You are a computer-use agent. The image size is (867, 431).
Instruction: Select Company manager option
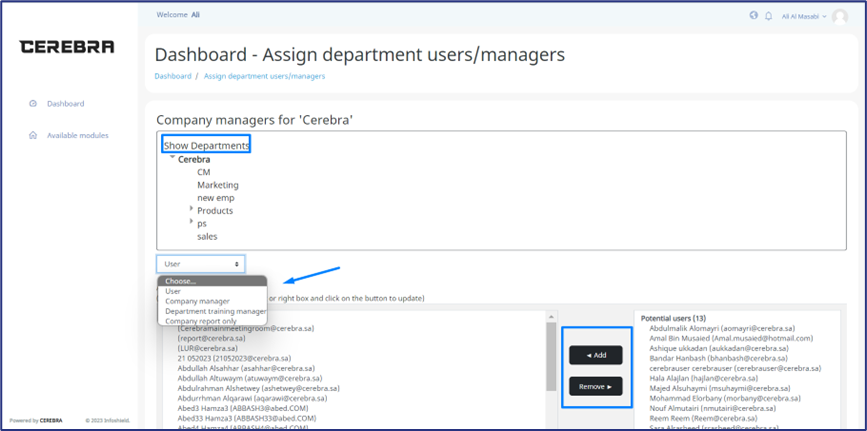(212, 301)
